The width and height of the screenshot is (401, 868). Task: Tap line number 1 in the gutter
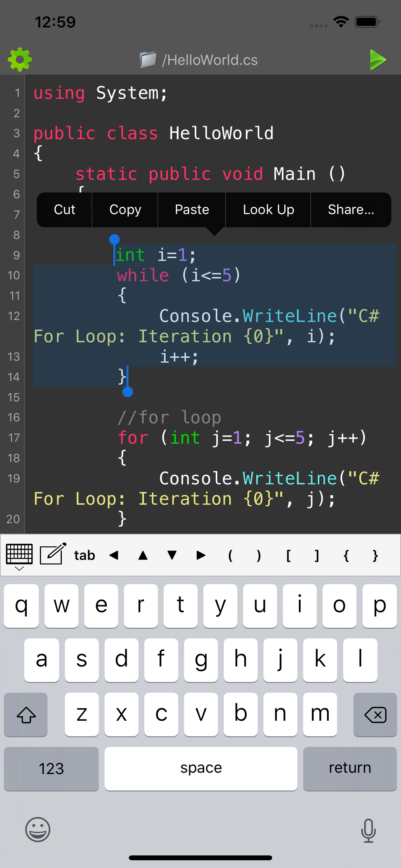pos(17,93)
